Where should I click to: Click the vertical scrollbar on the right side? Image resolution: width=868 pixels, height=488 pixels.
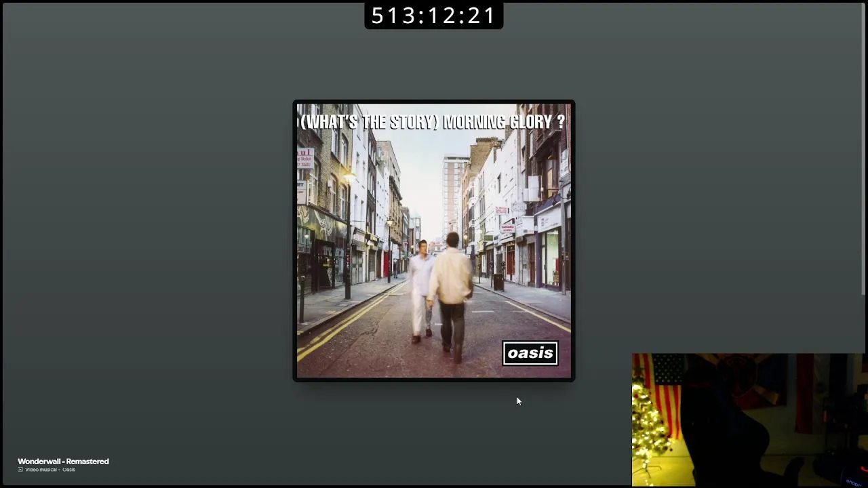(864, 149)
